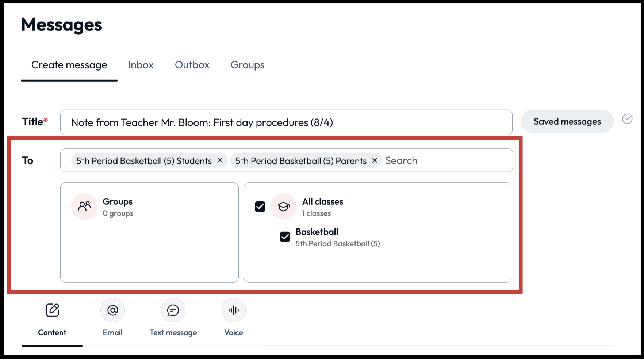Remove 5th Period Basketball (5) Parents recipient
The width and height of the screenshot is (644, 359).
(x=375, y=160)
